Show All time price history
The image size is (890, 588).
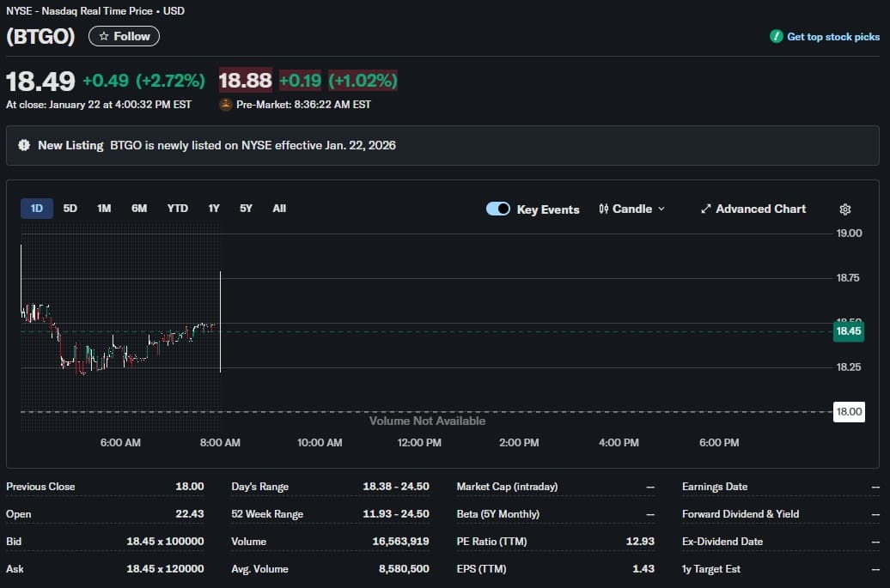(x=279, y=209)
